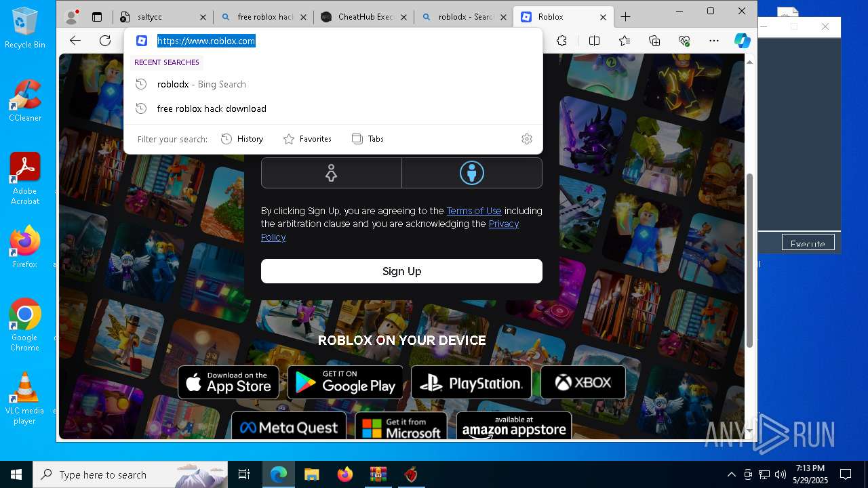The height and width of the screenshot is (488, 868).
Task: Open Browser essentials heart icon
Action: coord(684,41)
